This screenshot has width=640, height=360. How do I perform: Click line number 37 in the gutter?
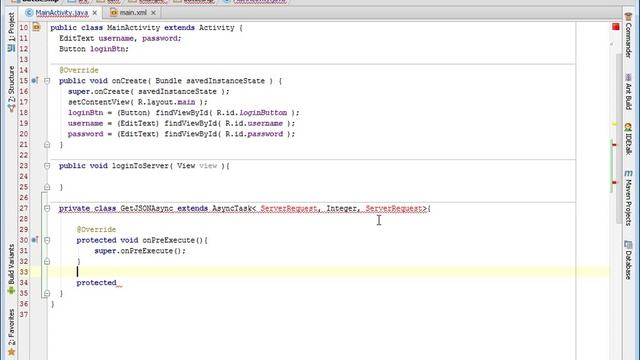click(x=24, y=314)
